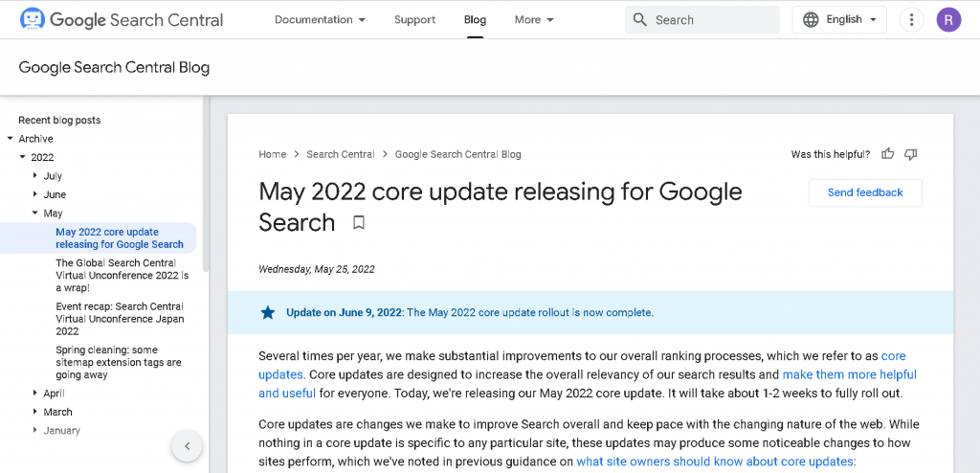Collapse the May archive folder
This screenshot has height=473, width=980.
[34, 214]
